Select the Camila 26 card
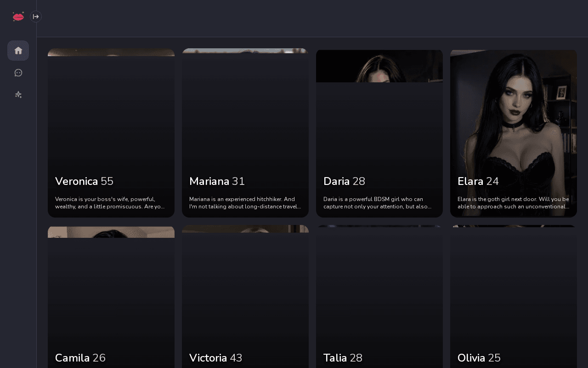This screenshot has width=588, height=368. point(111,297)
